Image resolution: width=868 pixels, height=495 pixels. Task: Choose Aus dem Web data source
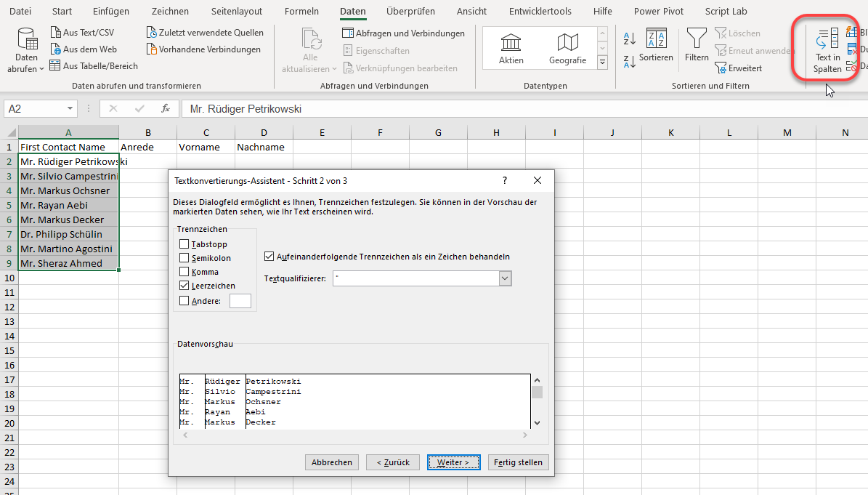[x=83, y=49]
